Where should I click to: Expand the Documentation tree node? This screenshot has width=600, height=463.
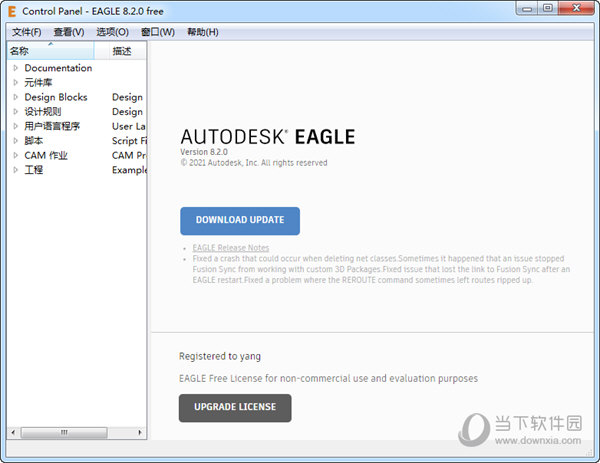15,68
